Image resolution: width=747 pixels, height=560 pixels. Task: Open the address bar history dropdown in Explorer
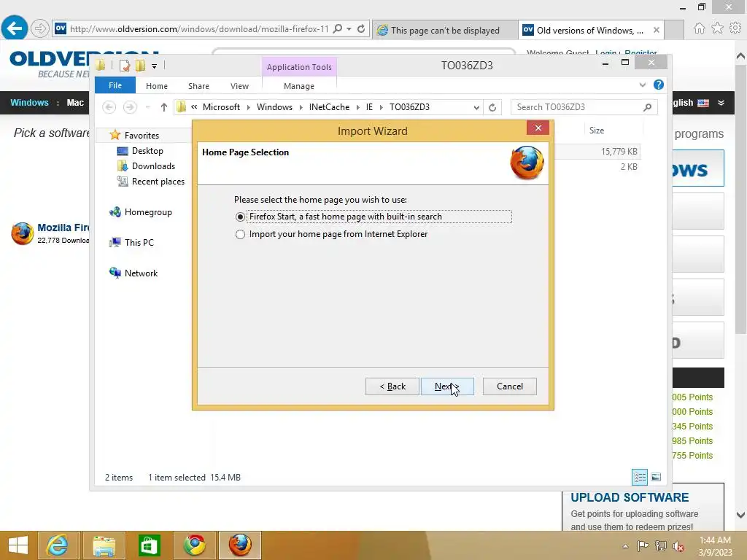(x=476, y=108)
